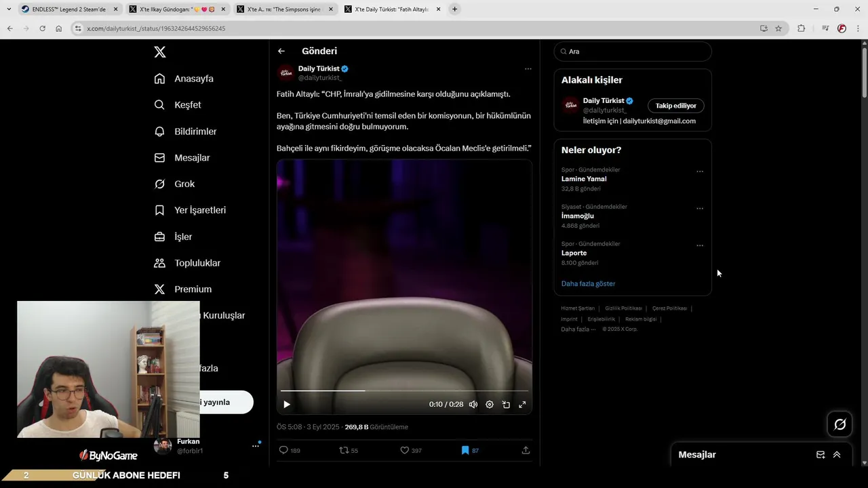Click the share icon under the post
The height and width of the screenshot is (488, 868).
(x=526, y=450)
